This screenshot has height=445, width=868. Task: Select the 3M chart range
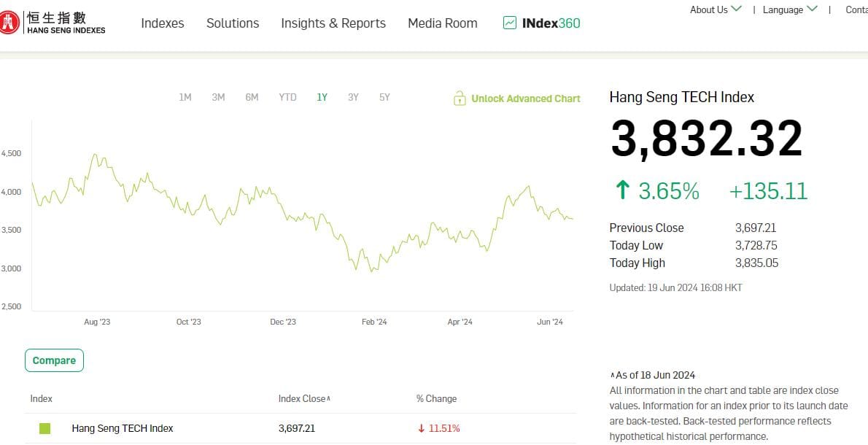pos(218,98)
